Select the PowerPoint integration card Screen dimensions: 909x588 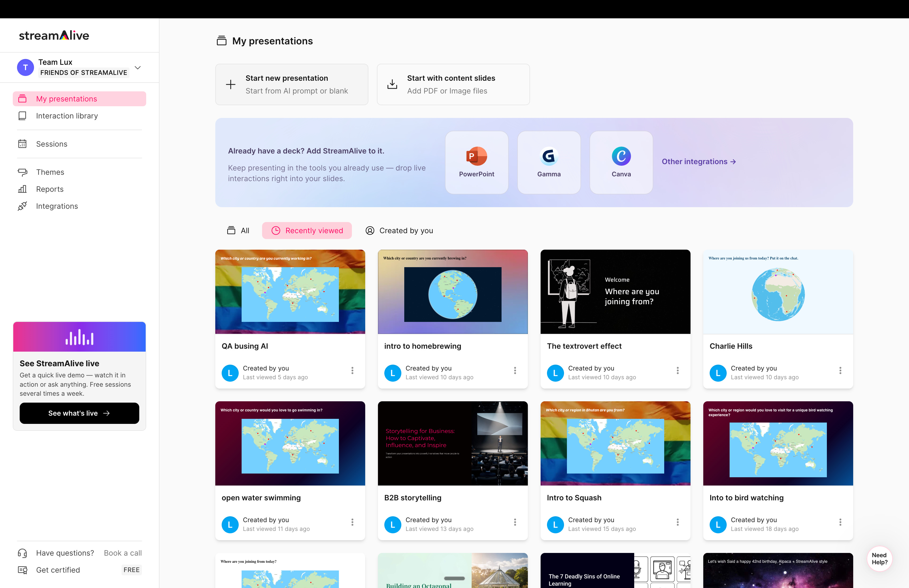tap(477, 163)
